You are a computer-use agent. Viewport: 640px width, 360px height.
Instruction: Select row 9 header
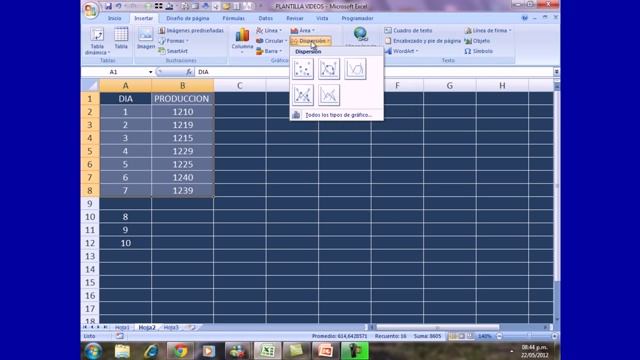click(x=90, y=203)
